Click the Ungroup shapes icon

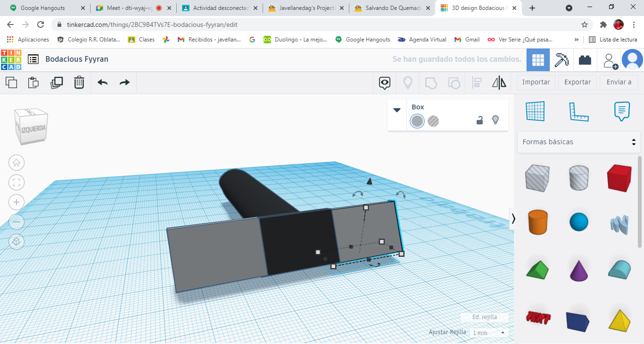pyautogui.click(x=454, y=83)
